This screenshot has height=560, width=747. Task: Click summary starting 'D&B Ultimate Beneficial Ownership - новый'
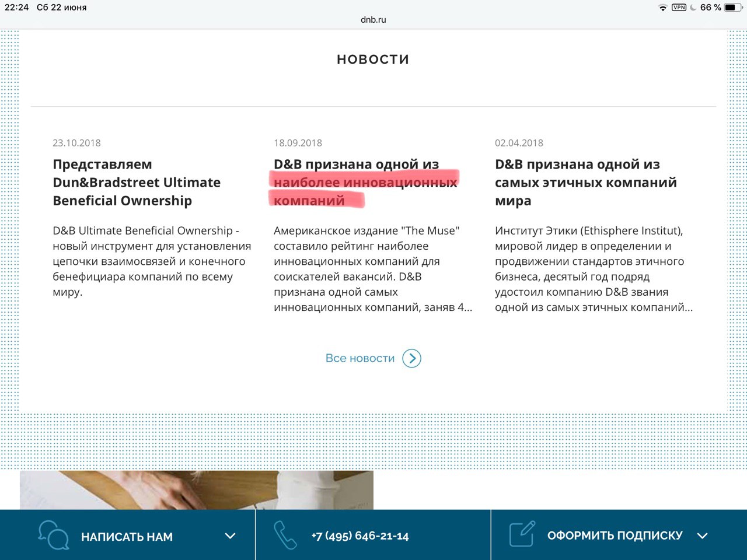click(152, 261)
